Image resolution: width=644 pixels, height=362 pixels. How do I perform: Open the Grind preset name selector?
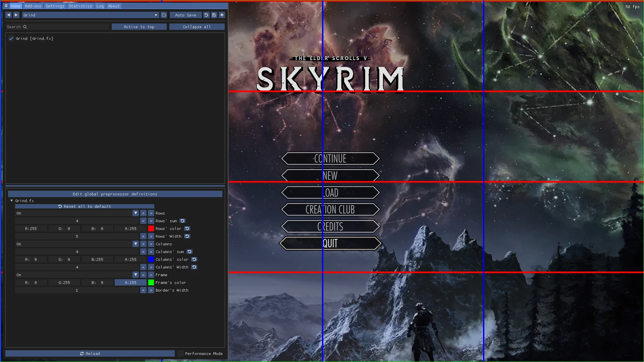point(91,15)
